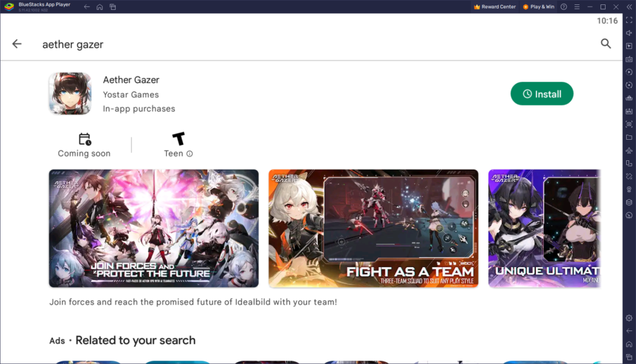Take a screenshot using the sidebar tool
This screenshot has width=636, height=364.
pyautogui.click(x=629, y=124)
